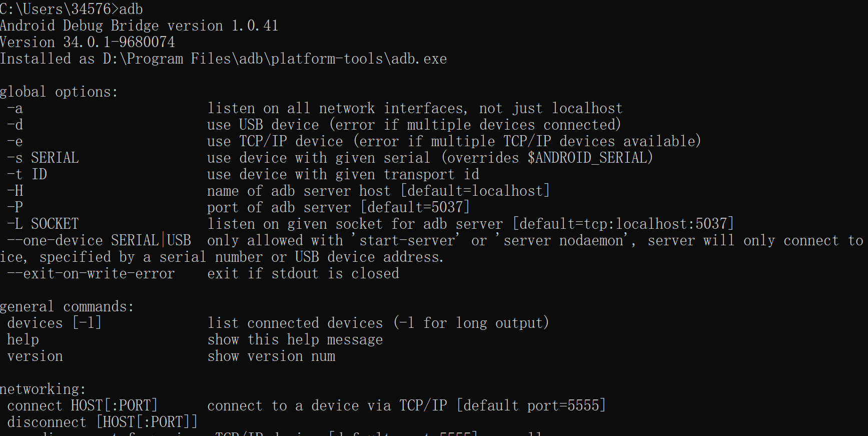Click the "-L SOCKET" option text

click(x=43, y=224)
